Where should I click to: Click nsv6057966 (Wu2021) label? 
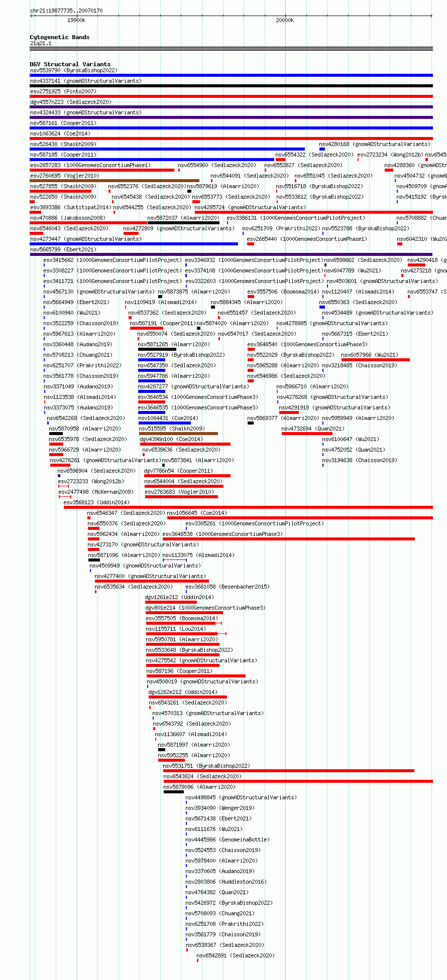[370, 355]
